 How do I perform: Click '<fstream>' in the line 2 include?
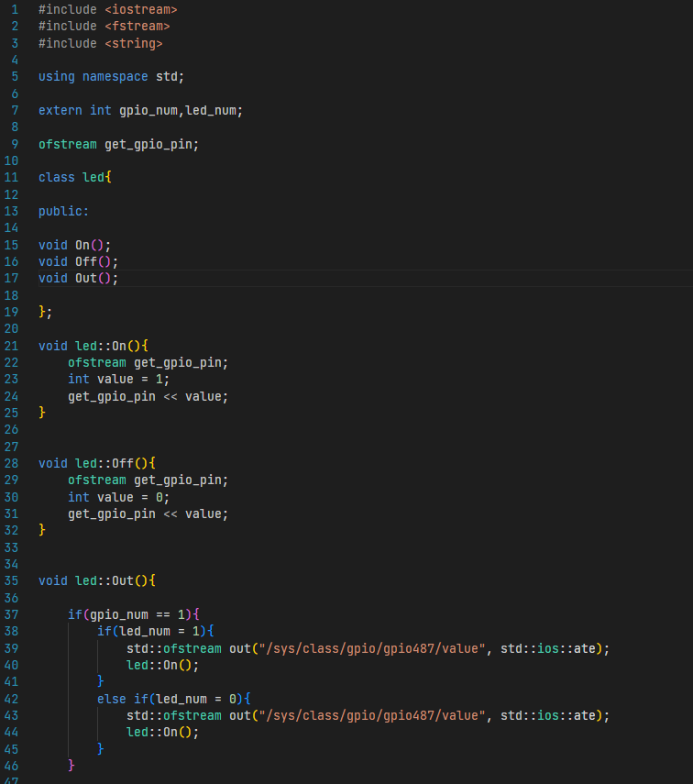(x=137, y=26)
